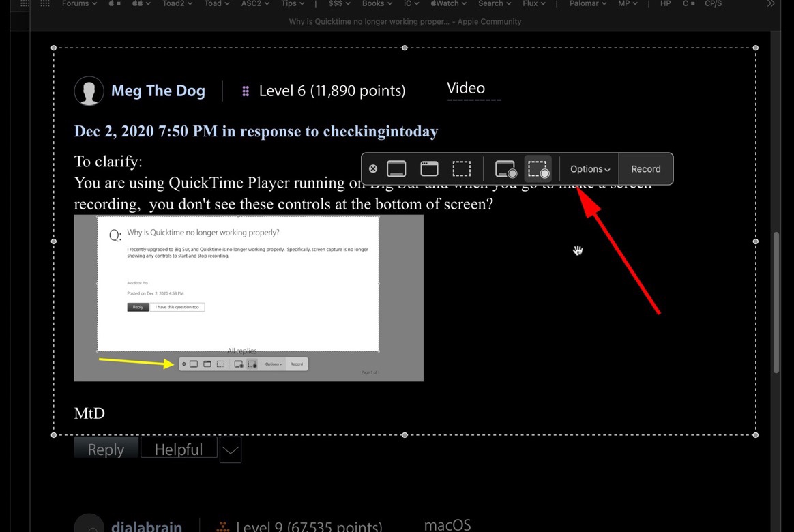This screenshot has height=532, width=794.
Task: Click the right-middle selection handle
Action: coord(756,241)
